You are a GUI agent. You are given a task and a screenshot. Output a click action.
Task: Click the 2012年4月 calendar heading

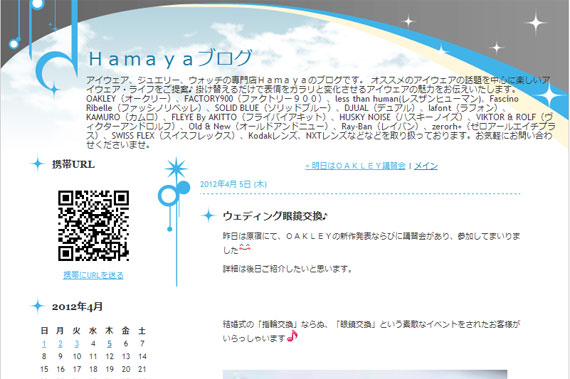[77, 306]
